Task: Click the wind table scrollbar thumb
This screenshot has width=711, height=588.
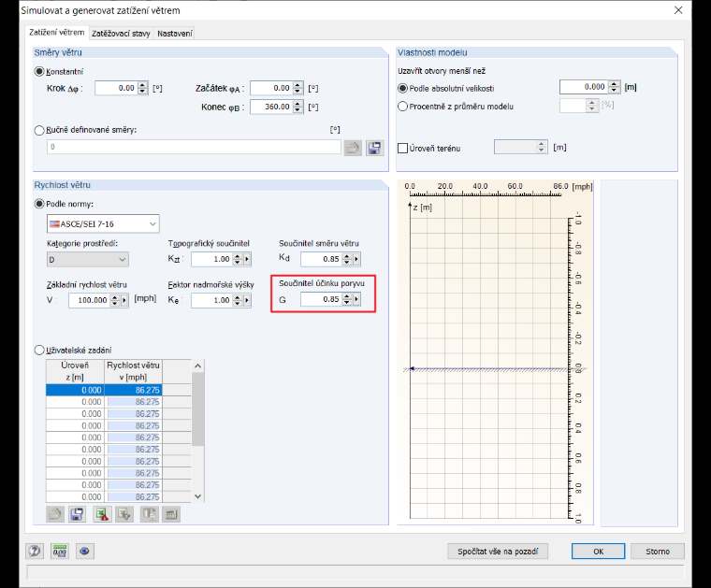Action: [x=197, y=409]
